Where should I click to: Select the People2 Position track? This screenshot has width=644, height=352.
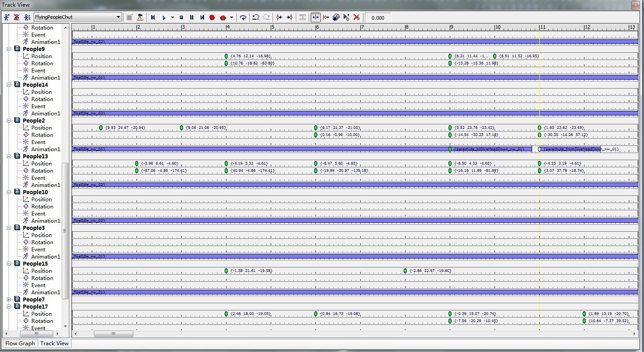(x=41, y=128)
